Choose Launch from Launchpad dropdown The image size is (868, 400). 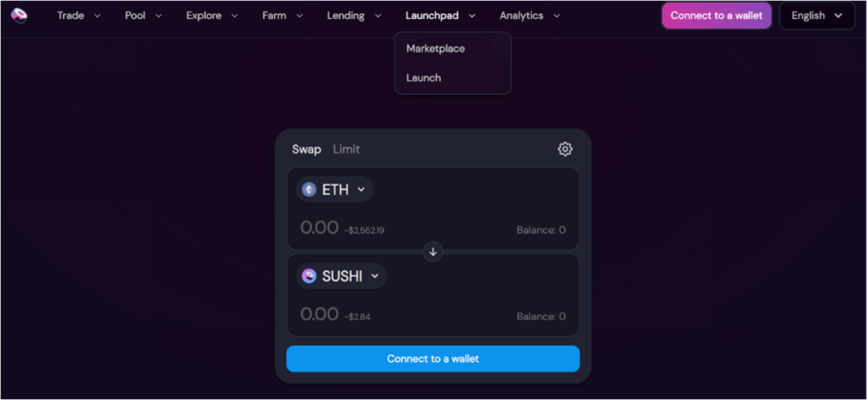424,77
